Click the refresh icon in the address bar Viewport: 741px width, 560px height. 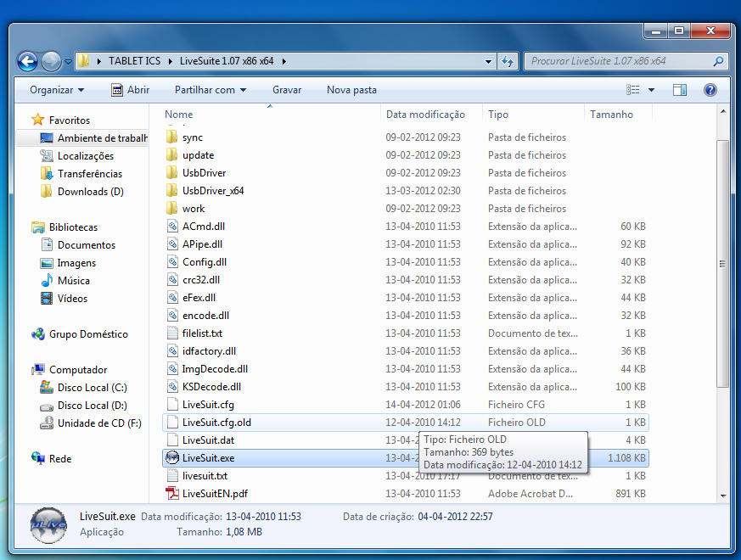[507, 61]
